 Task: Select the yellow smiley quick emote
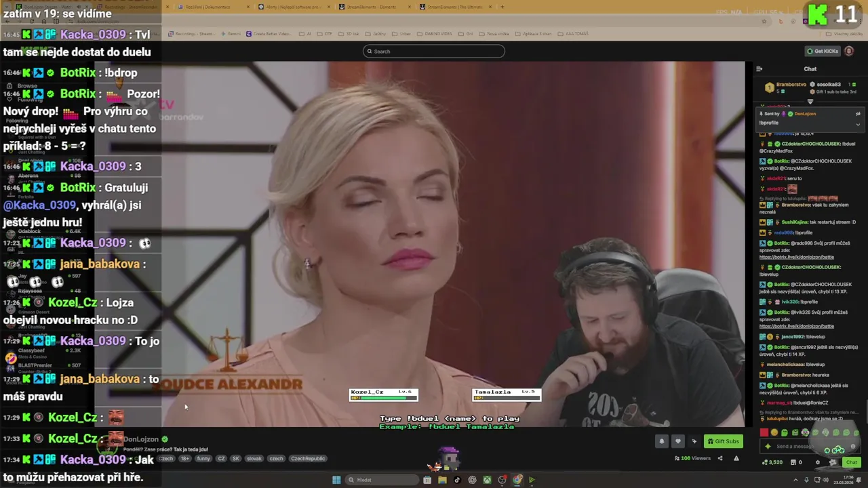click(x=774, y=433)
